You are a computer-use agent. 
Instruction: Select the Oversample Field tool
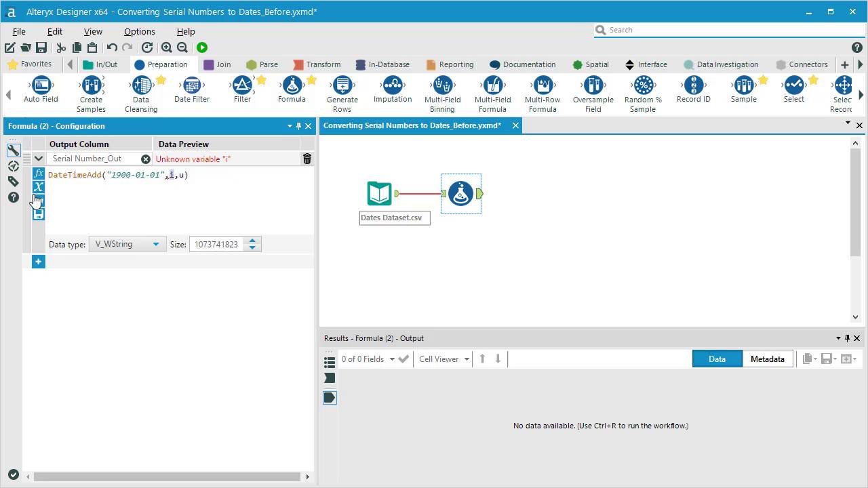point(593,94)
